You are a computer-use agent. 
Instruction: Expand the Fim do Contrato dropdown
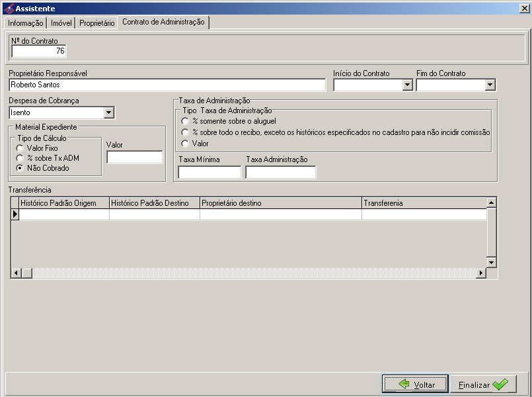click(x=490, y=85)
